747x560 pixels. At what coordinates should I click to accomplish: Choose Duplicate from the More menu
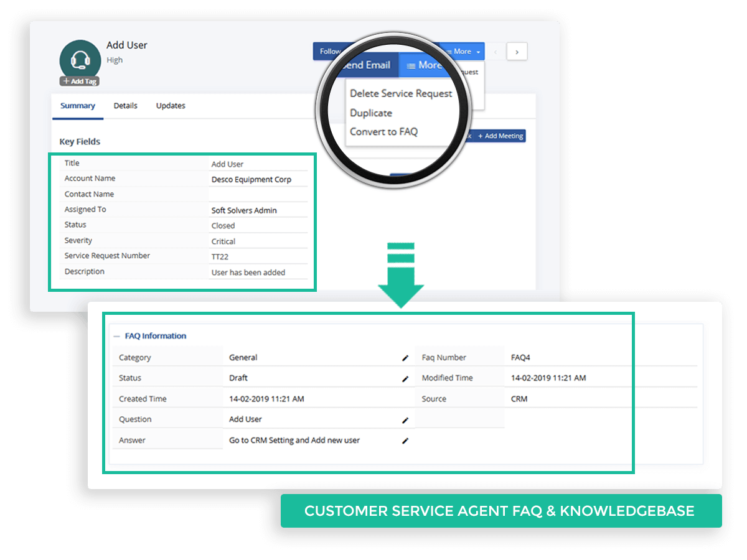point(371,113)
